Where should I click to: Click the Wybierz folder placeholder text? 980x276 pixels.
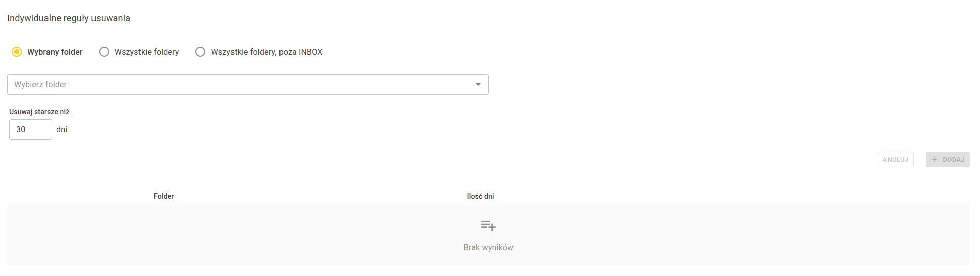(x=40, y=84)
